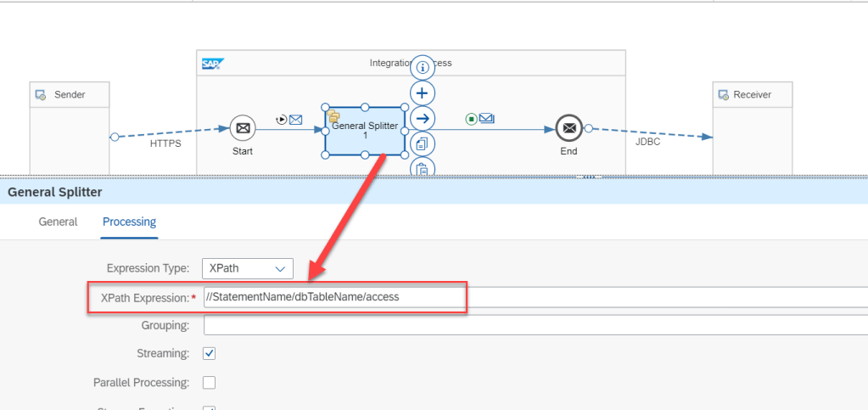868x410 pixels.
Task: Open the Expression Type XPath dropdown
Action: click(247, 268)
